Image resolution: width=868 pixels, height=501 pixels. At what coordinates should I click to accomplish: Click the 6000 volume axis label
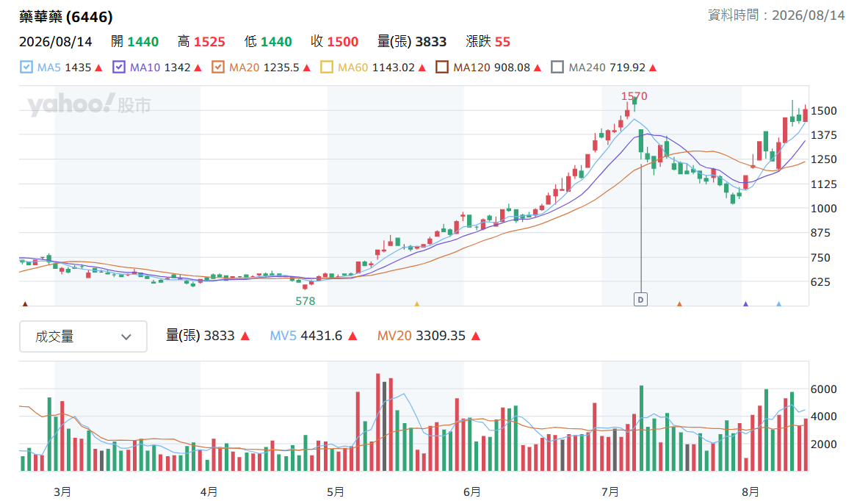pyautogui.click(x=824, y=389)
